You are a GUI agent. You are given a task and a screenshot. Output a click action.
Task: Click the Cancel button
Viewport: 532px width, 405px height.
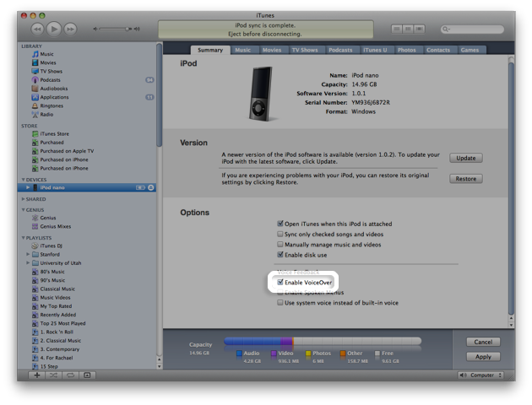483,342
